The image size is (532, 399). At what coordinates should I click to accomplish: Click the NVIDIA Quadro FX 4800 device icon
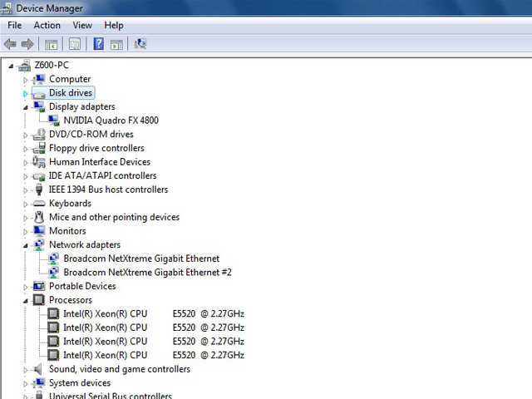pyautogui.click(x=53, y=121)
